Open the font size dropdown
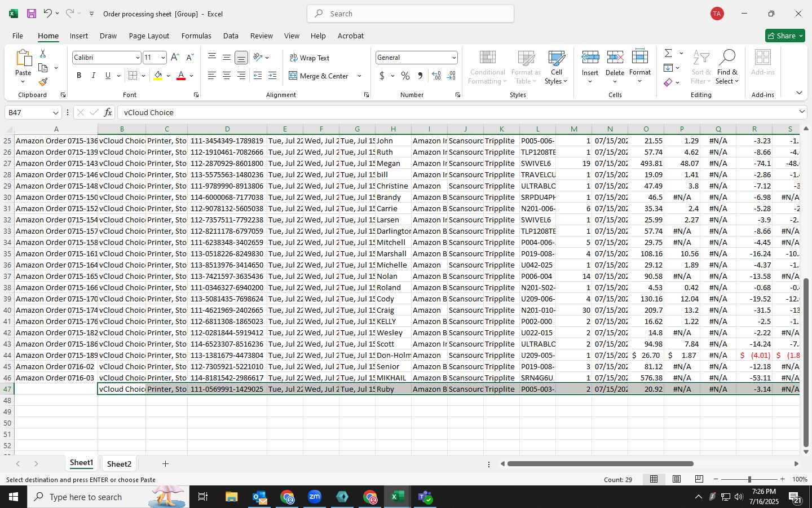 click(163, 58)
